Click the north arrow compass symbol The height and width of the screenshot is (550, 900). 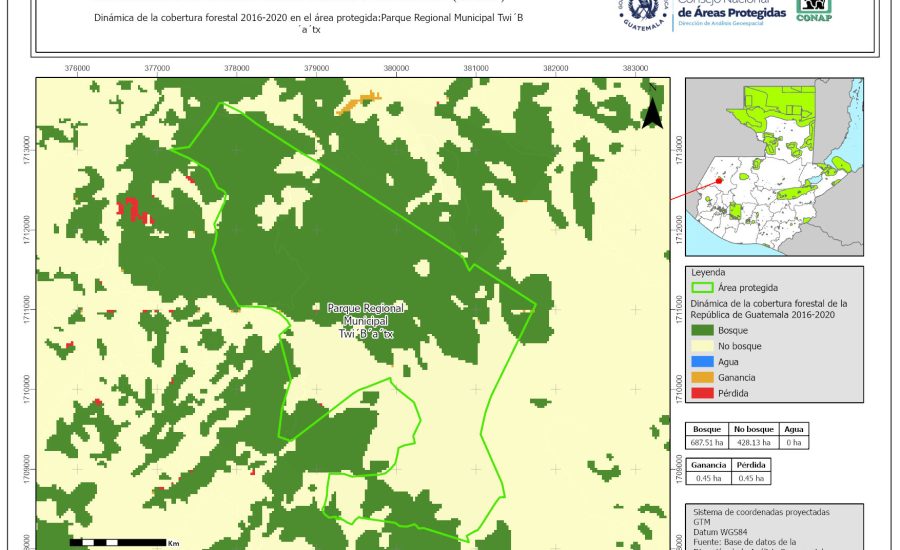tap(652, 111)
